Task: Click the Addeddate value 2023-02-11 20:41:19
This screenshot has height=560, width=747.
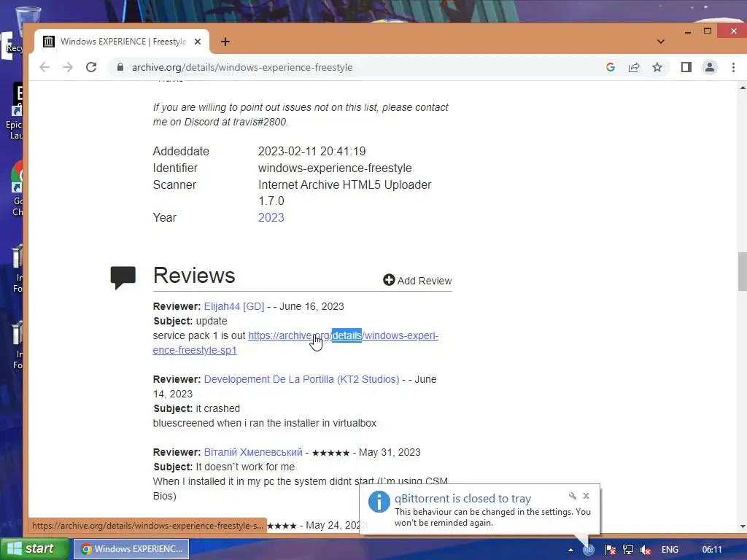Action: pos(311,152)
